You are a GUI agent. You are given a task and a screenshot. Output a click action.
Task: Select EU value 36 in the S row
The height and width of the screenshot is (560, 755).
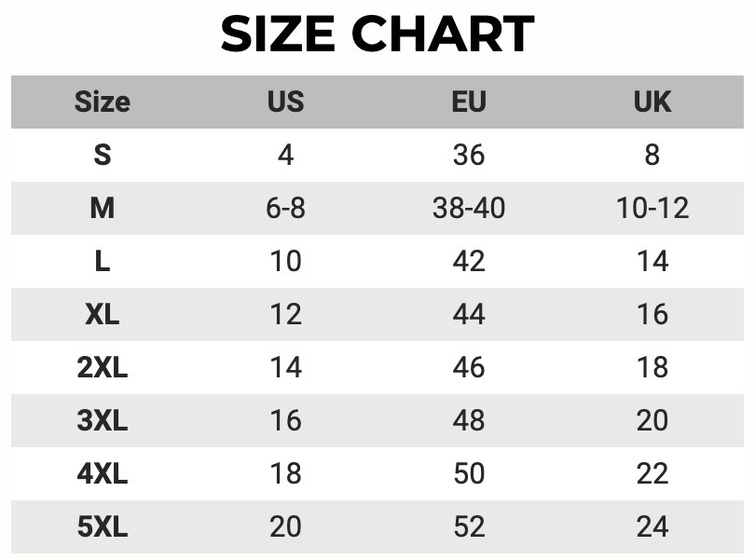pos(468,154)
